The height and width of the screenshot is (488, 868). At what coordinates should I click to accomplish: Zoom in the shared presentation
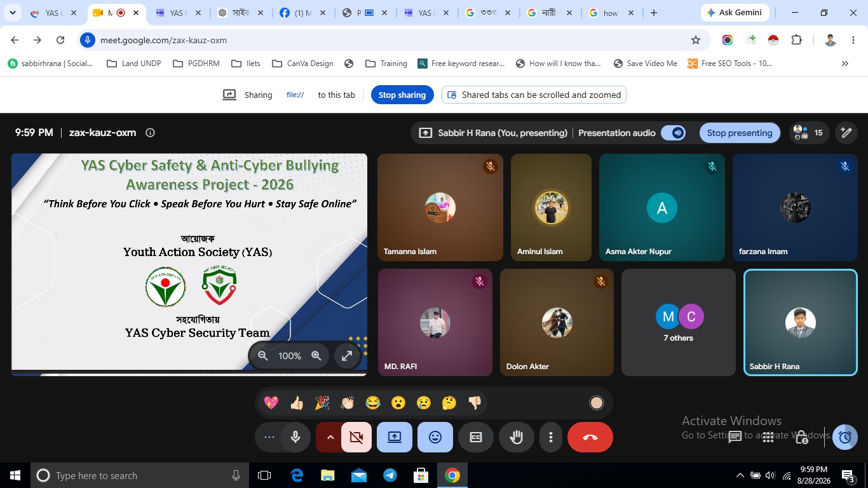(316, 356)
